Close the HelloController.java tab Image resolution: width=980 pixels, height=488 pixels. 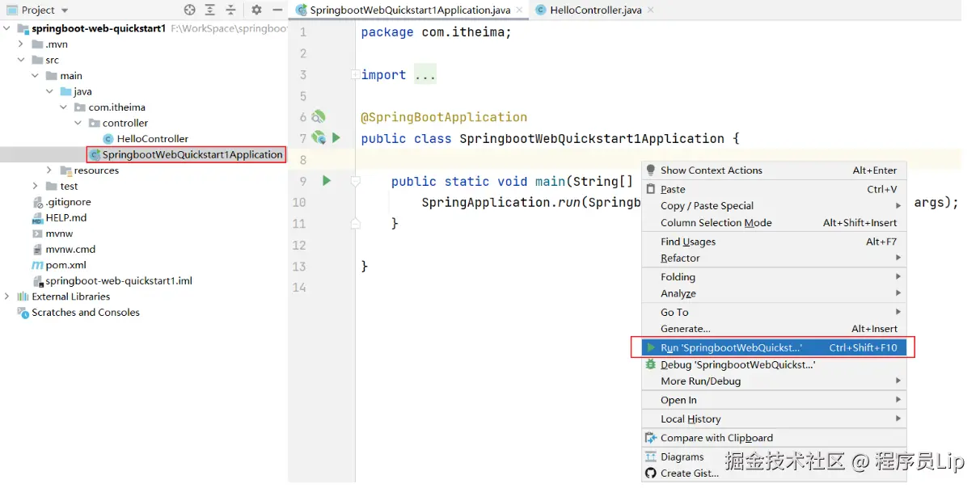(x=650, y=11)
